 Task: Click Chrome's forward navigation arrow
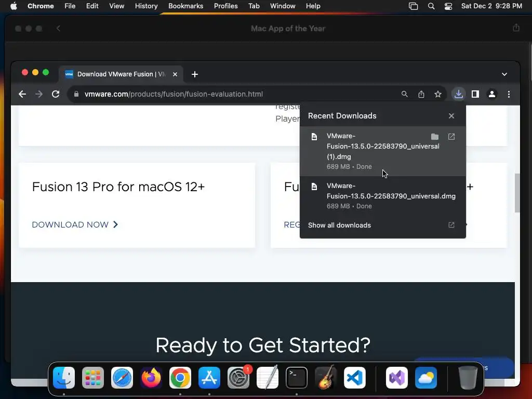pyautogui.click(x=39, y=94)
